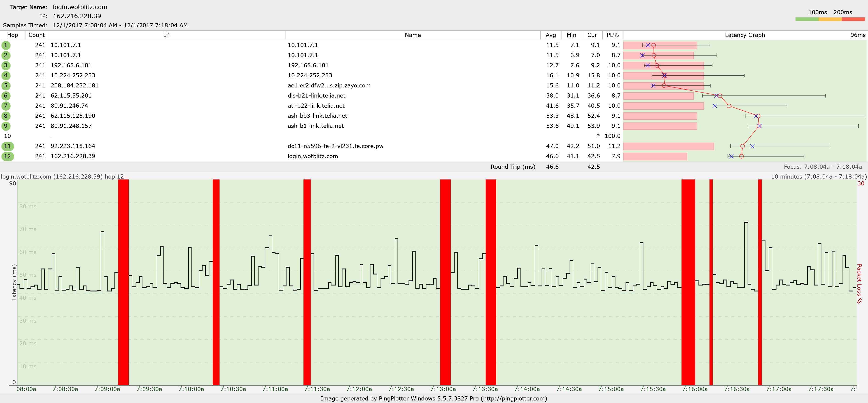
Task: Click the green hop 5 circle icon
Action: (x=6, y=86)
